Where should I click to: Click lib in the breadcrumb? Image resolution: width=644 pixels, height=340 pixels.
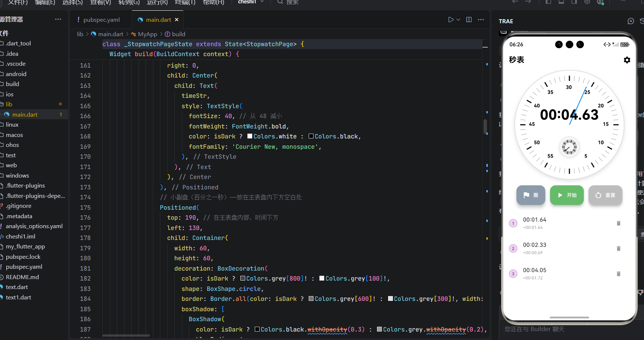point(80,34)
